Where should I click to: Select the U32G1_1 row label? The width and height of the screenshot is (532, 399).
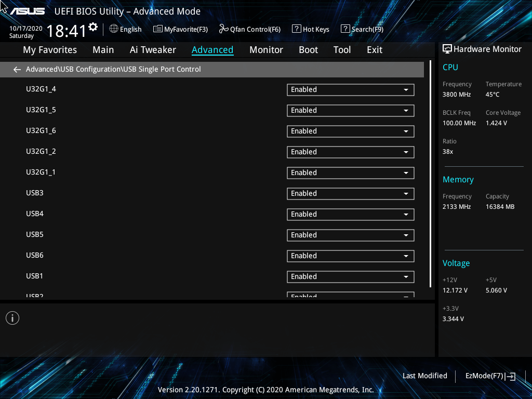(41, 172)
